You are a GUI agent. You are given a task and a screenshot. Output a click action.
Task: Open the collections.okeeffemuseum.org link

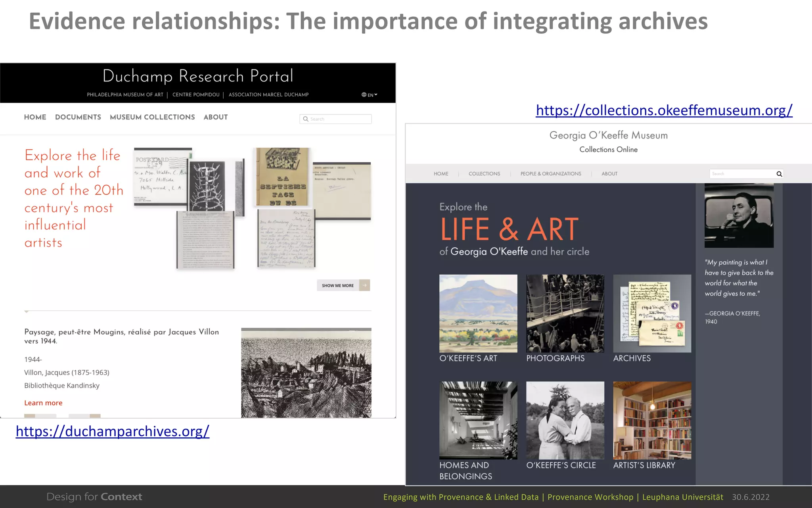tap(664, 110)
